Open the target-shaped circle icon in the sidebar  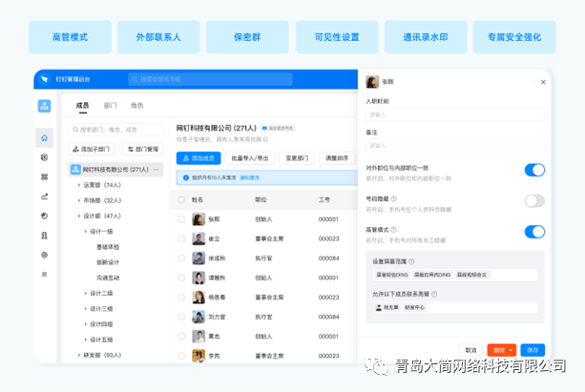click(x=45, y=255)
